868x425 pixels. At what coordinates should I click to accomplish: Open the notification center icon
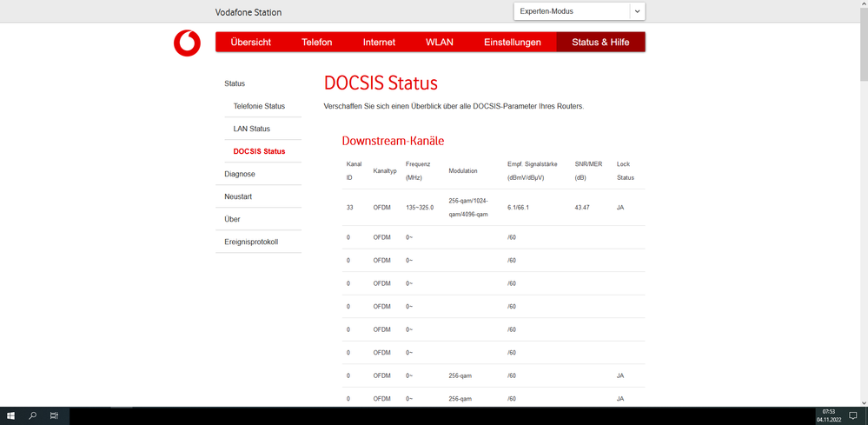[853, 415]
